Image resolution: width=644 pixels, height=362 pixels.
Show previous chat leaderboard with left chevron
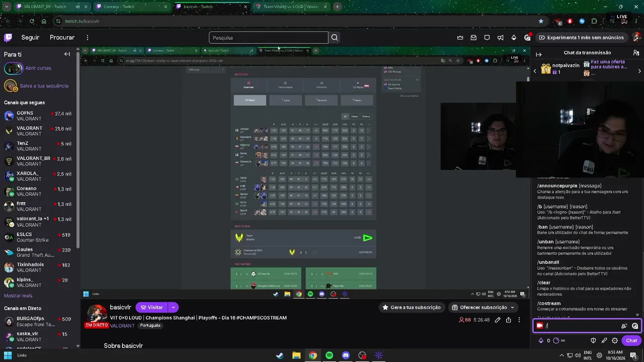[535, 71]
